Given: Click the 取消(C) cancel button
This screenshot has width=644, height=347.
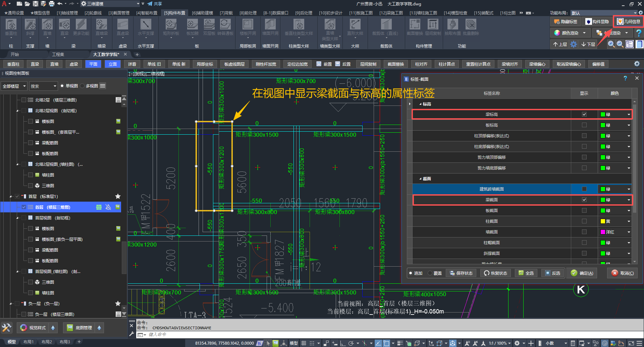Looking at the screenshot, I should point(623,273).
